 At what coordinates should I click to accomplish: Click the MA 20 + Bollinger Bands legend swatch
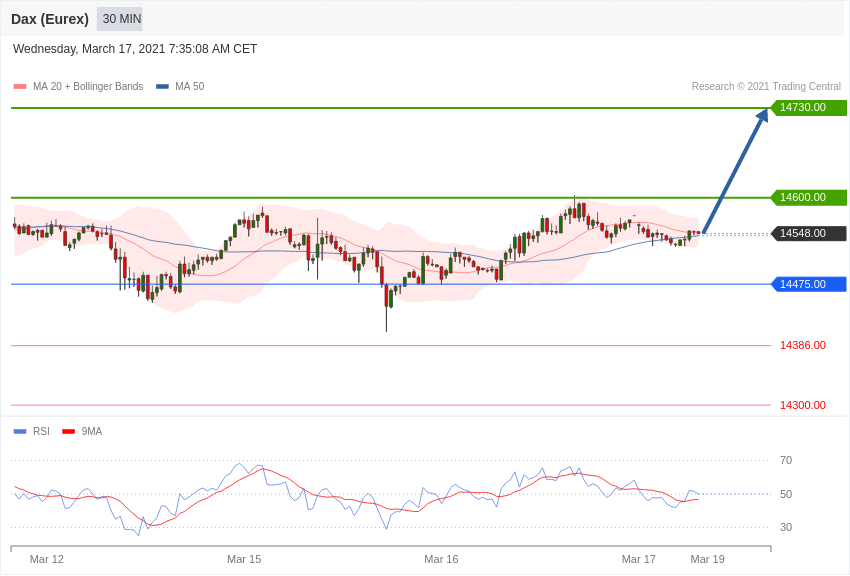20,87
